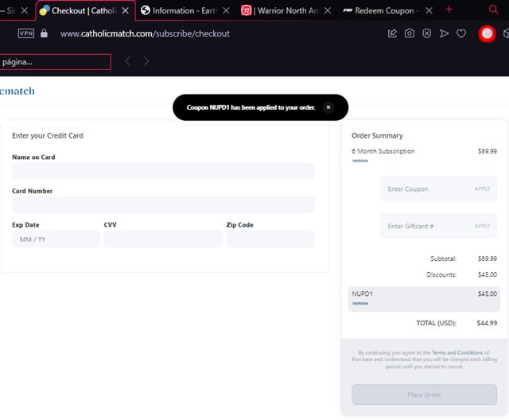Click the TOTAL (USD) $44.99 amount
The width and height of the screenshot is (509, 420).
click(x=487, y=323)
